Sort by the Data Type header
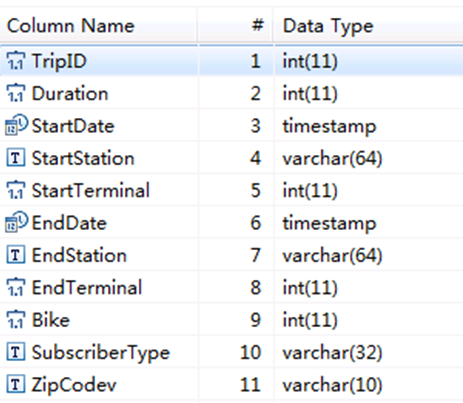 coord(328,27)
